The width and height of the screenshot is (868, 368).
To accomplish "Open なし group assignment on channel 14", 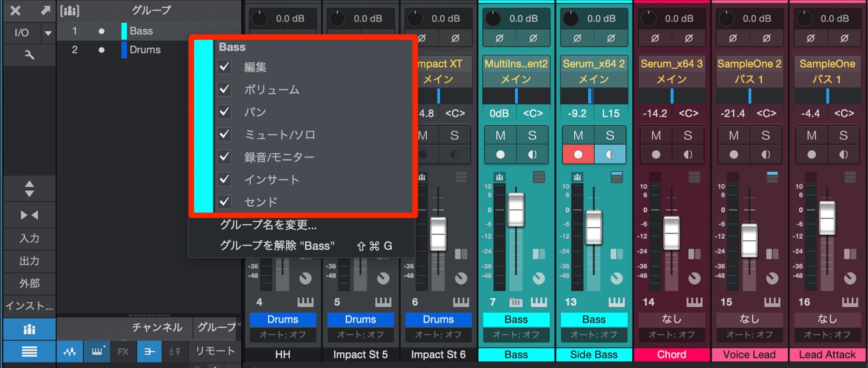I will click(x=671, y=319).
